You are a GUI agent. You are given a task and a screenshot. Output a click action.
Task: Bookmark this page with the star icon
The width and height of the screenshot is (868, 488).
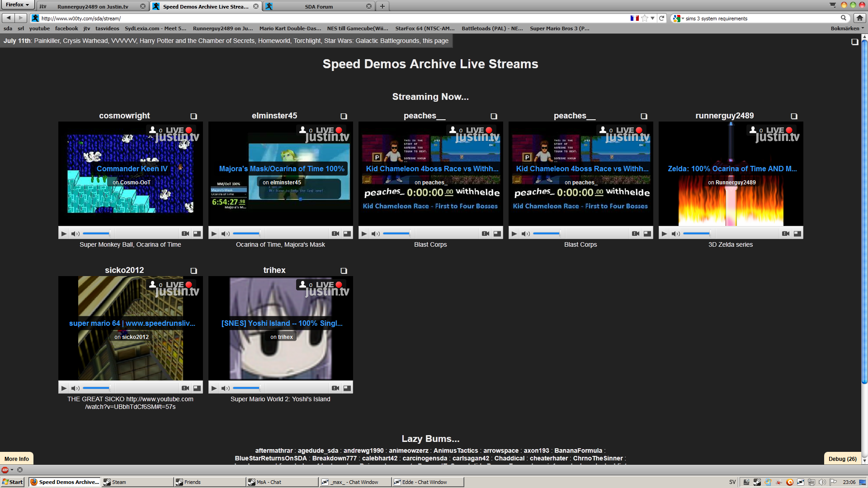click(645, 18)
